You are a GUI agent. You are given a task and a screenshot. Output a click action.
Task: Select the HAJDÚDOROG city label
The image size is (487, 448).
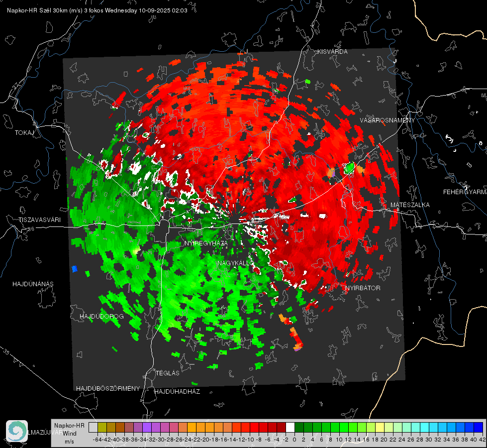pyautogui.click(x=101, y=317)
